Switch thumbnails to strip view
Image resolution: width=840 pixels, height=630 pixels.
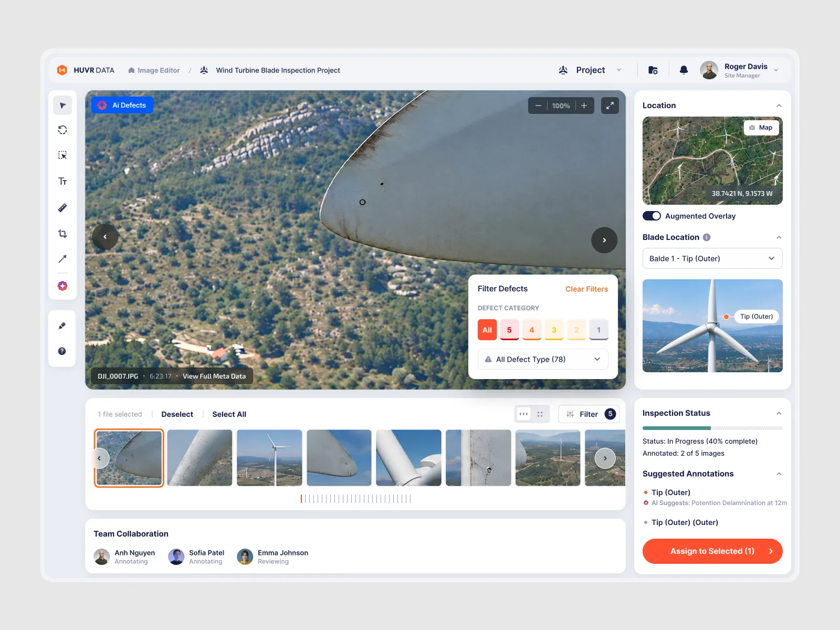(523, 414)
